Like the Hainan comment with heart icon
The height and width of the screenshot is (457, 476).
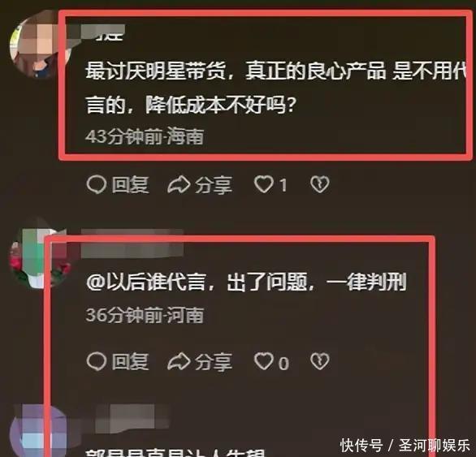tap(263, 184)
